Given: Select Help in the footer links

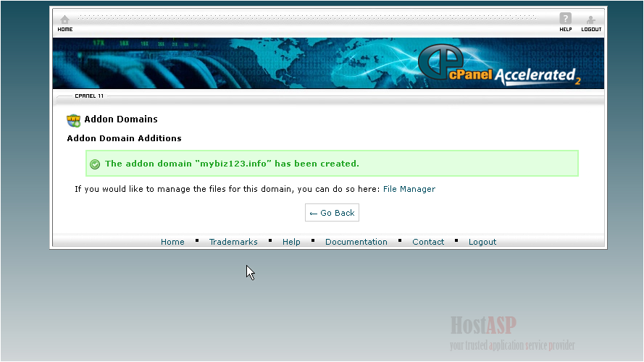Looking at the screenshot, I should tap(291, 242).
